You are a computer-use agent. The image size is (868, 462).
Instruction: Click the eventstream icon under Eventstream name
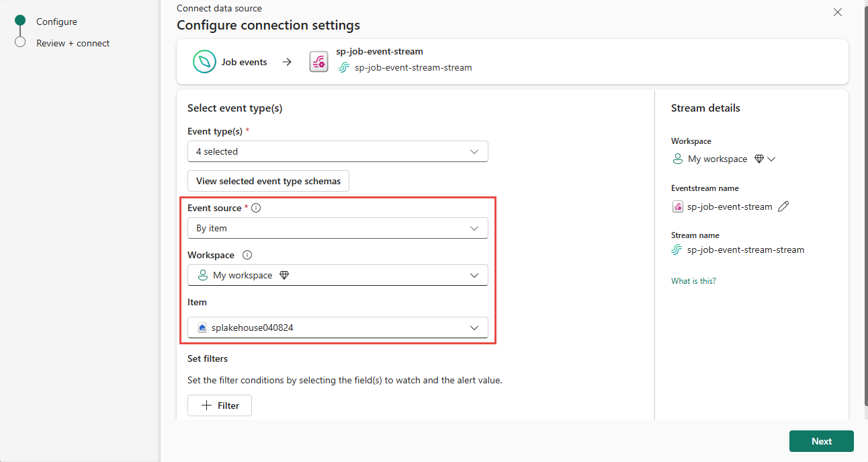[677, 206]
